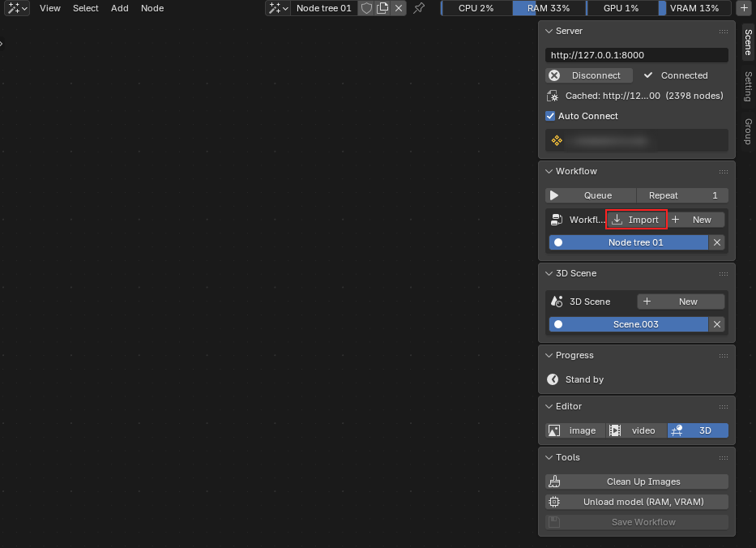Toggle fake user shield icon

point(366,8)
